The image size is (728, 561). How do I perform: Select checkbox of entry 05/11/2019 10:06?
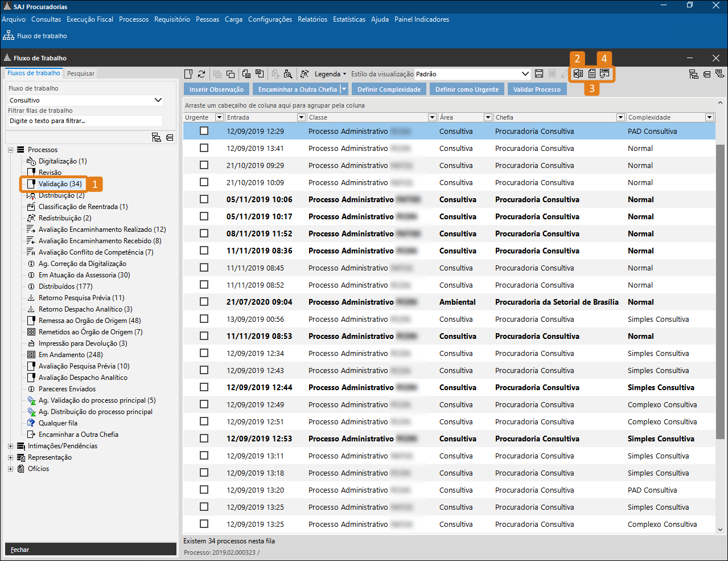pyautogui.click(x=204, y=199)
